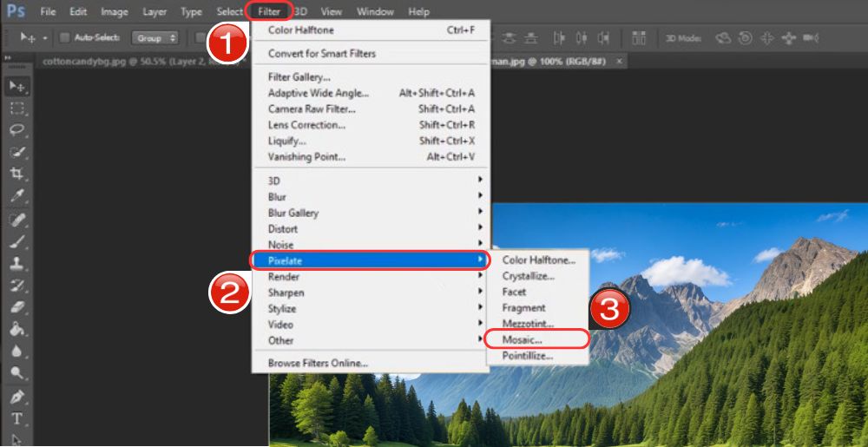Pick the Lasso tool
Screen dimensions: 868x447
(x=16, y=130)
